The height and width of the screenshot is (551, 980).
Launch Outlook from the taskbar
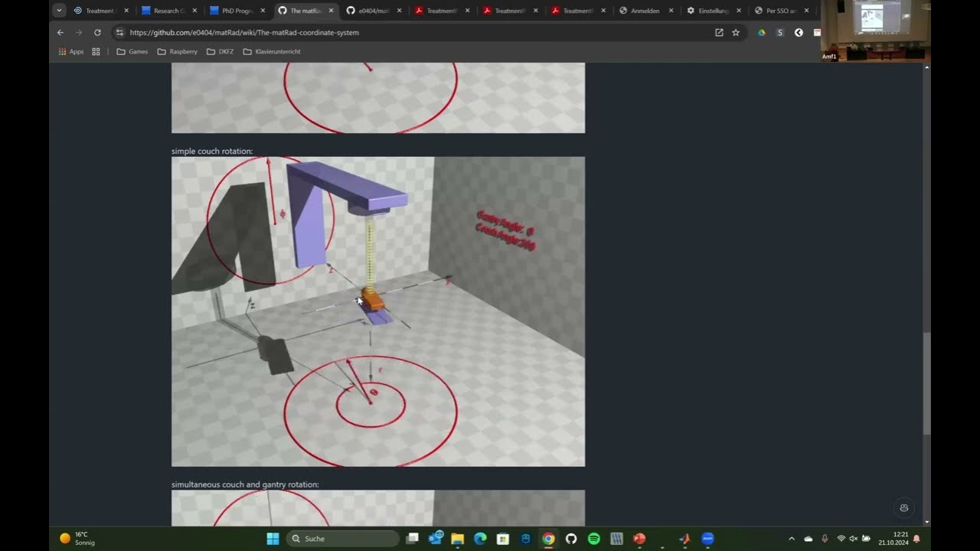pos(436,539)
